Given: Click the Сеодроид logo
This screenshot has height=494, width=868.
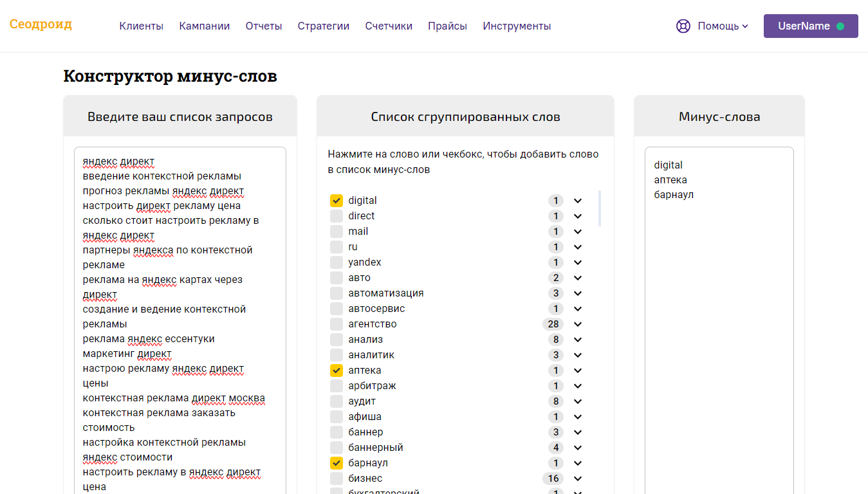Looking at the screenshot, I should pyautogui.click(x=41, y=24).
